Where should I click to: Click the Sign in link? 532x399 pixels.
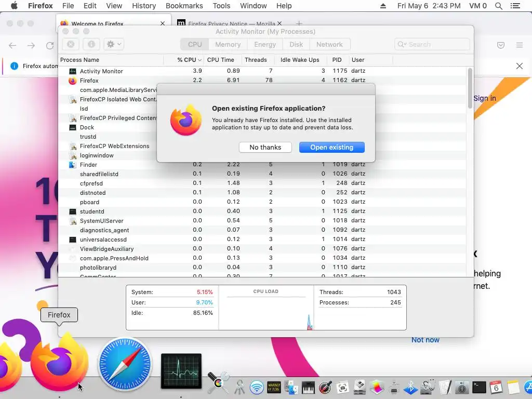(485, 98)
